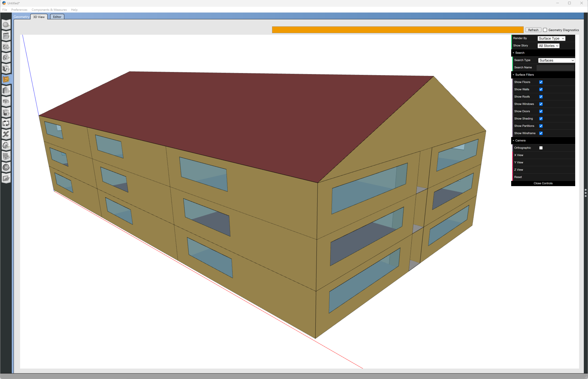
Task: Switch to the Editor tab
Action: pyautogui.click(x=57, y=17)
